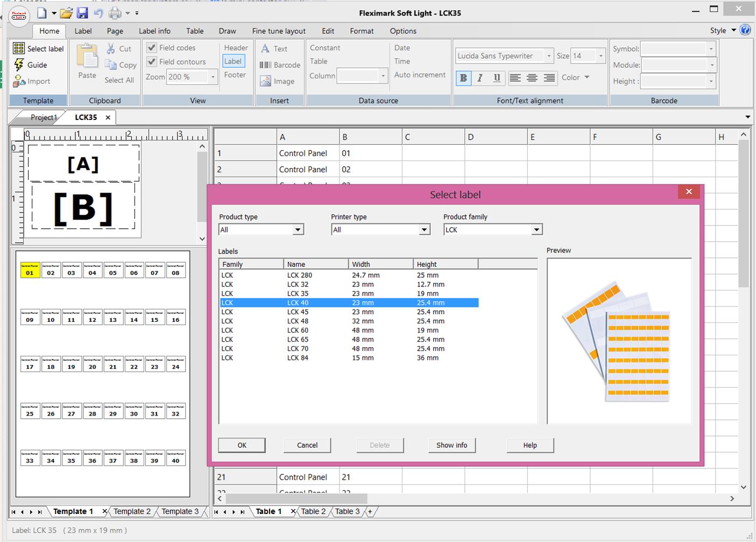Toggle Italic formatting
This screenshot has width=756, height=542.
click(x=480, y=78)
